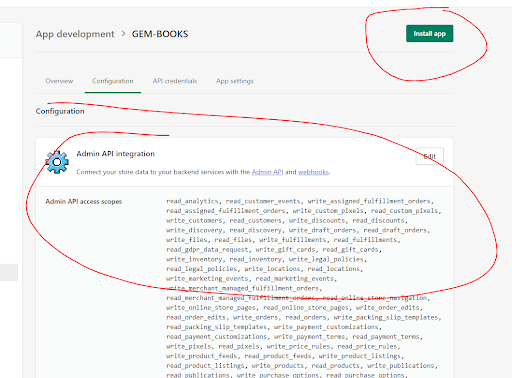The image size is (512, 378).
Task: Click the breadcrumb chevron separator icon
Action: (123, 34)
